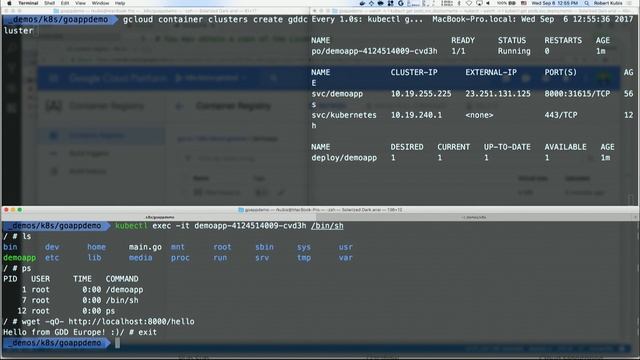Click the red close button of bottom terminal
Screen dimensions: 640x360
(x=6, y=210)
